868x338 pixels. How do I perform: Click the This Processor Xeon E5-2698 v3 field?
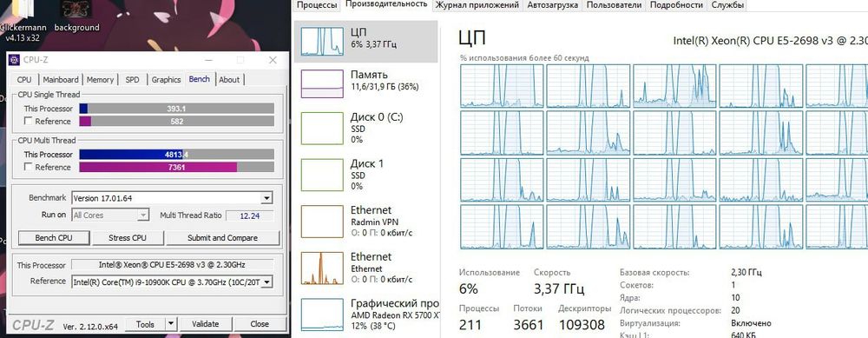tap(173, 265)
